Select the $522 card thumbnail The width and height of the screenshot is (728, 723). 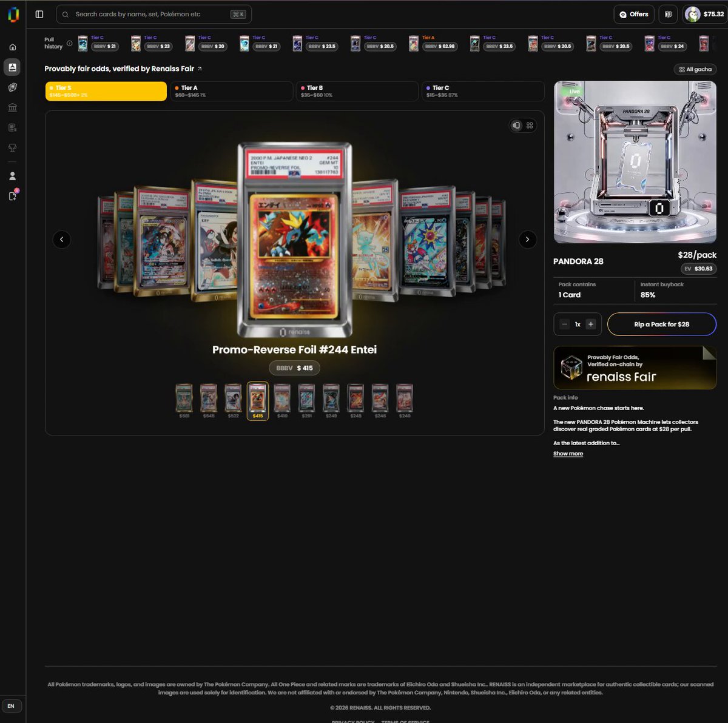coord(233,401)
